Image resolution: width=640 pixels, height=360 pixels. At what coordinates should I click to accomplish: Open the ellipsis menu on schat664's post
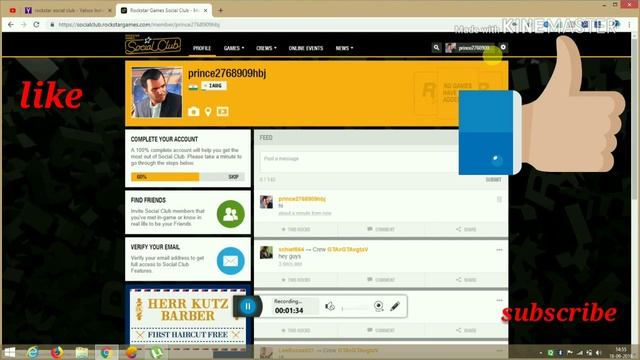pyautogui.click(x=499, y=250)
